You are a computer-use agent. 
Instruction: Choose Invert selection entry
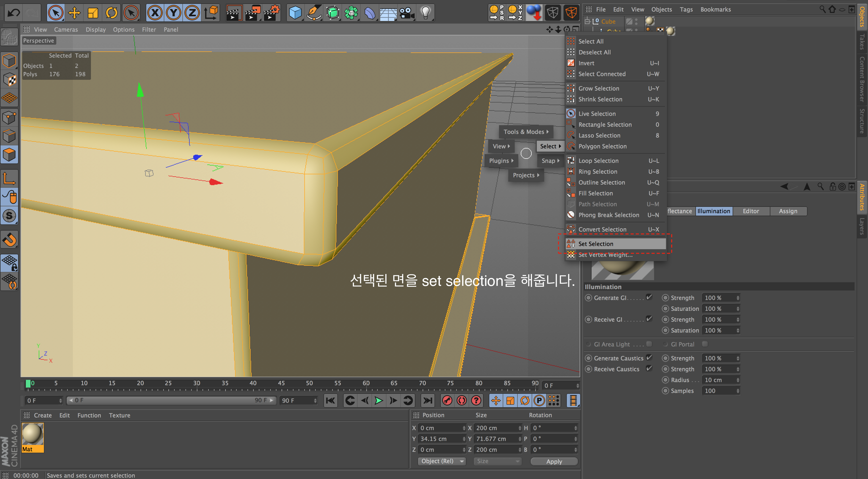[x=616, y=63]
